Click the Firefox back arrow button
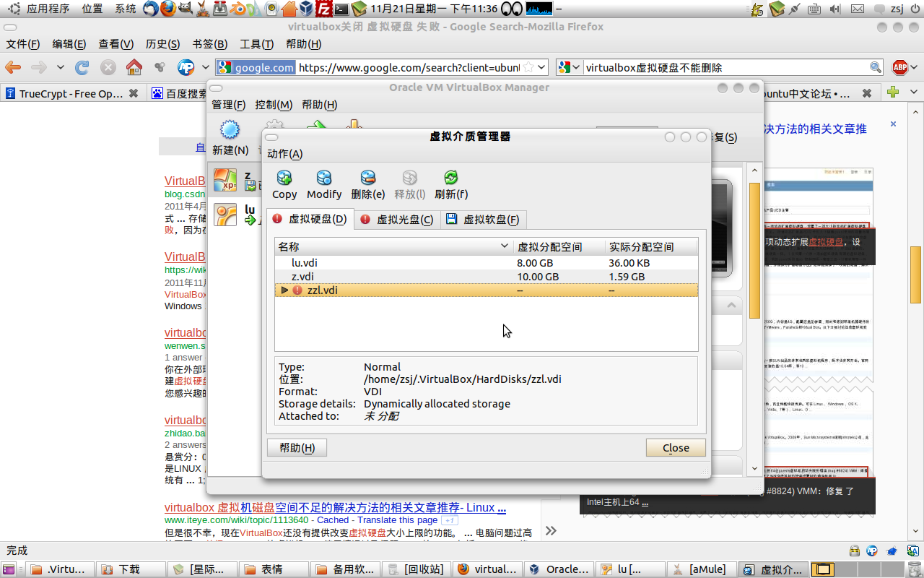The height and width of the screenshot is (578, 924). click(x=13, y=67)
